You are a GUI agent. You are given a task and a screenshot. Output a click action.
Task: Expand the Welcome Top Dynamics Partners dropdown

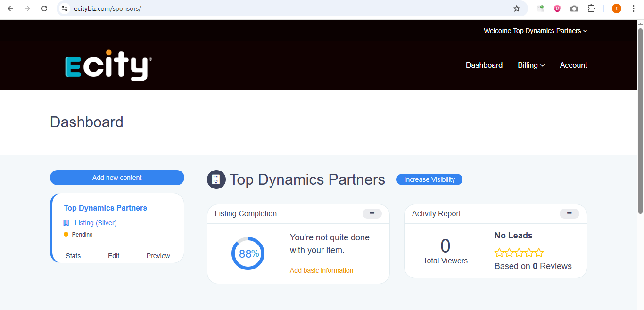pyautogui.click(x=535, y=31)
